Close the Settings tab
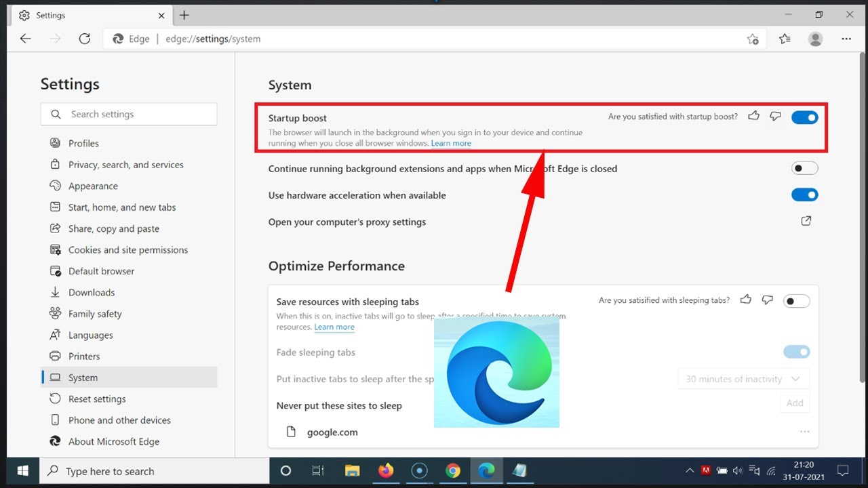The image size is (868, 488). click(x=161, y=15)
